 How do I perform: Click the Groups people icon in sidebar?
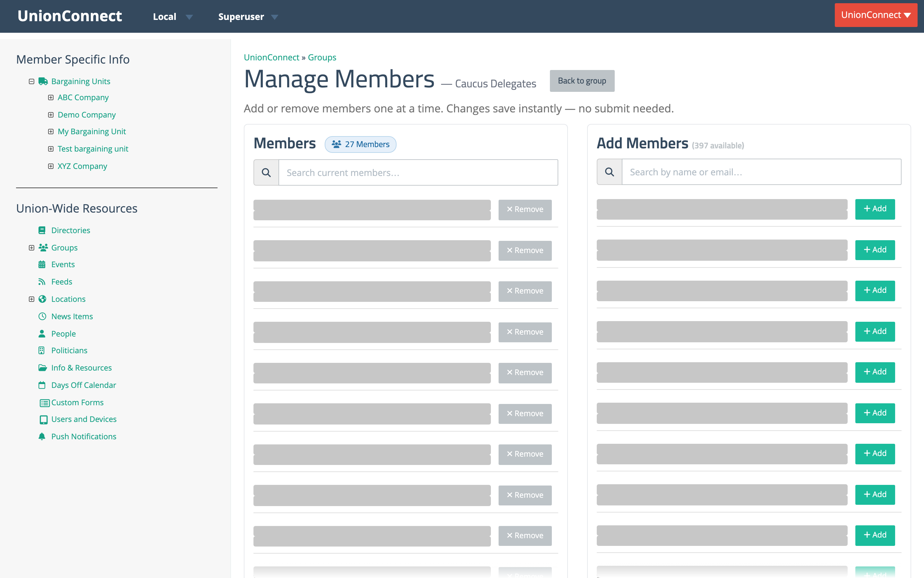click(43, 248)
